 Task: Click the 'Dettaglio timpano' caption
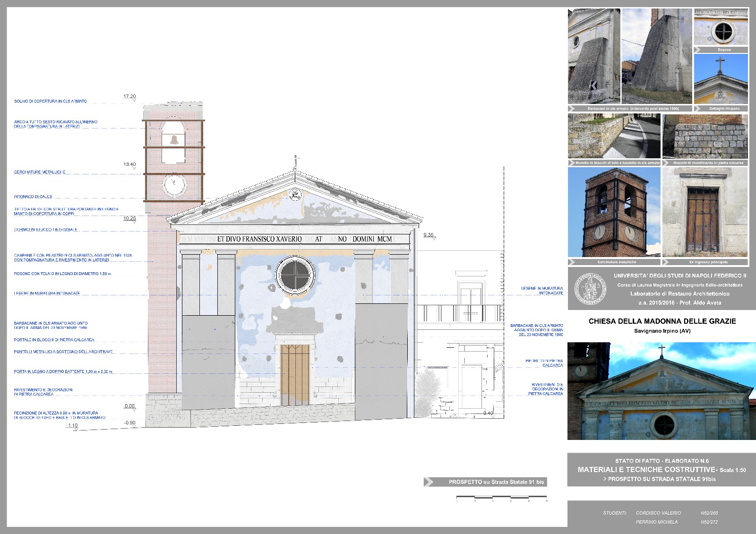coord(724,109)
